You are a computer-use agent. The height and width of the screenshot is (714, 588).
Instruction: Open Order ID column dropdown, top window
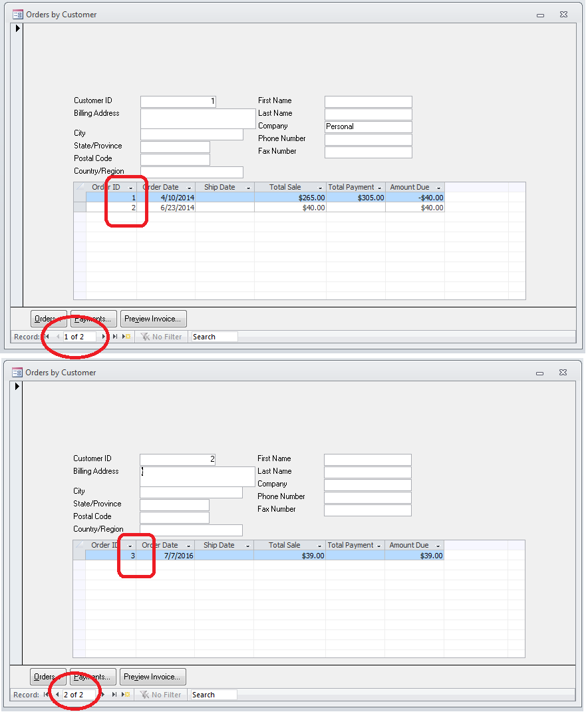tap(130, 188)
